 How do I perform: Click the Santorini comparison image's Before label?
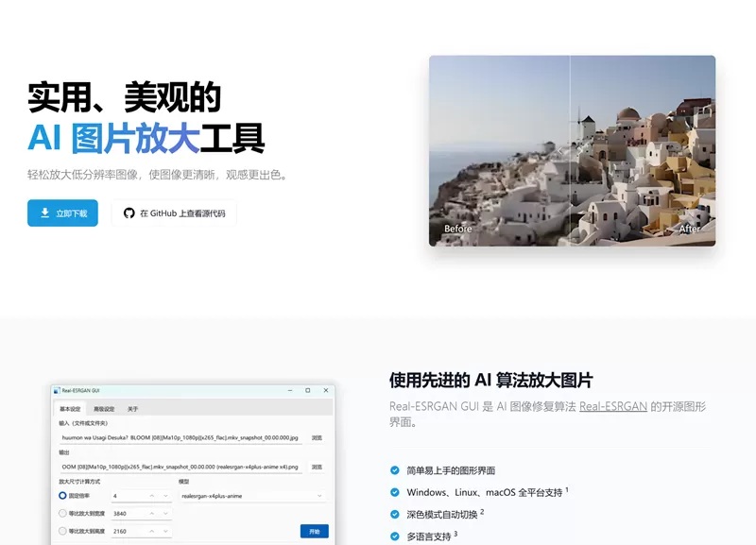coord(457,229)
